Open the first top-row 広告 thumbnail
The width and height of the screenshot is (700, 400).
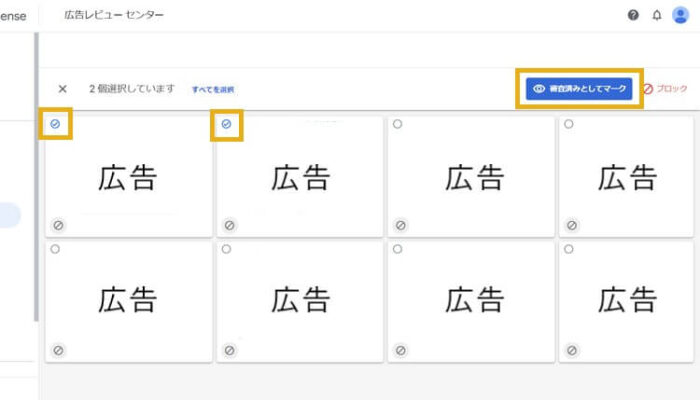129,177
